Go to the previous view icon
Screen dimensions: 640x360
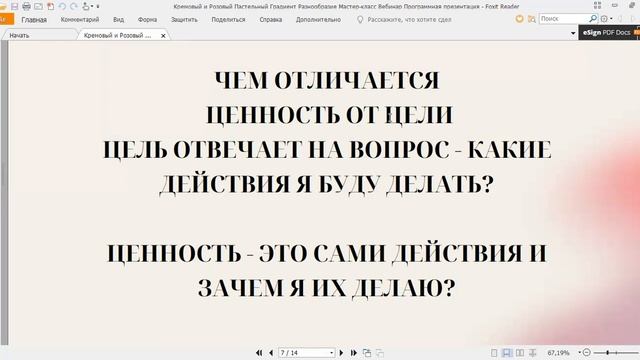point(367,353)
